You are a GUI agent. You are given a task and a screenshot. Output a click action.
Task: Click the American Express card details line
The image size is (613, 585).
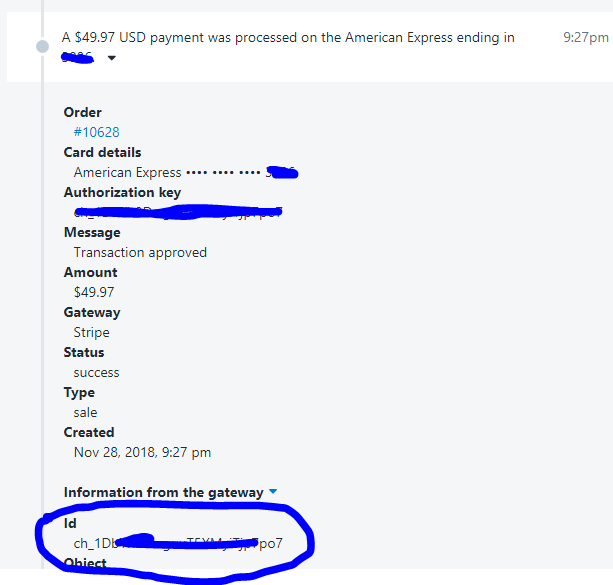click(x=186, y=172)
